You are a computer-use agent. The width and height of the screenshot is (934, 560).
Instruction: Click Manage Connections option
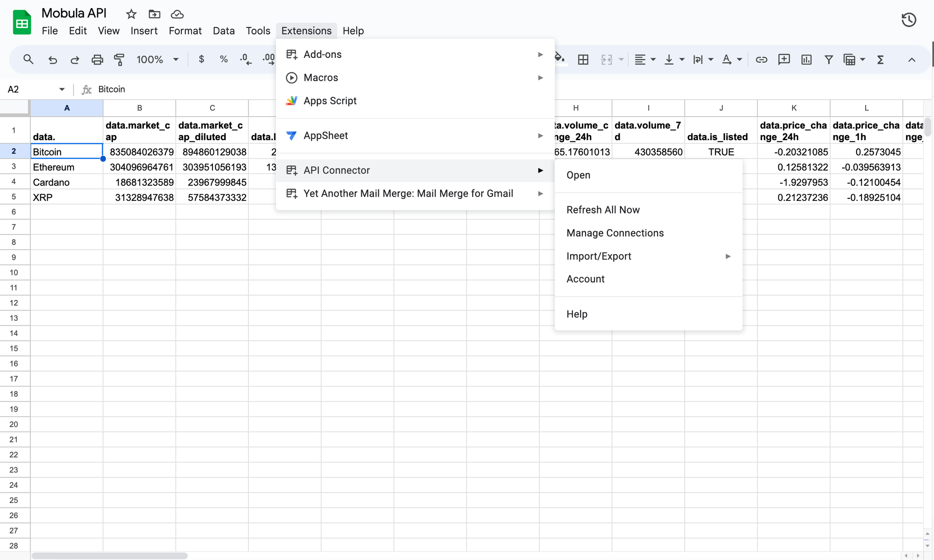615,233
